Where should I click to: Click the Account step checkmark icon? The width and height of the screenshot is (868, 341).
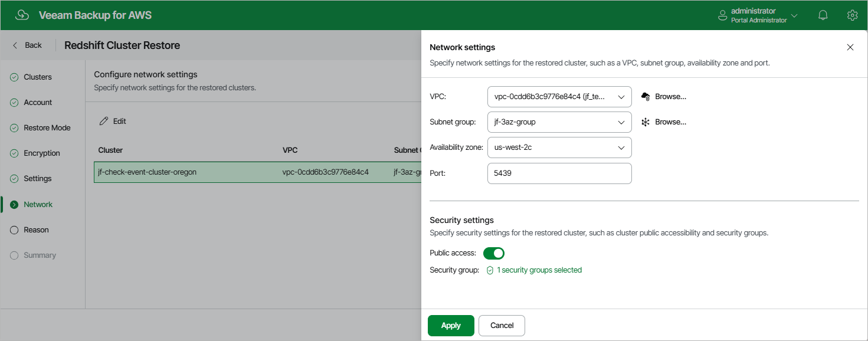coord(14,103)
